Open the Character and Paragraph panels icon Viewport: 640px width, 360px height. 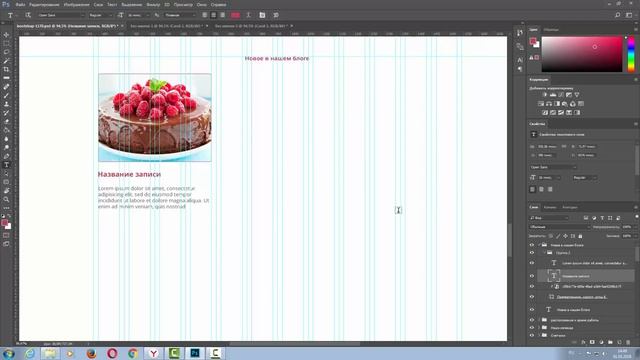(262, 15)
